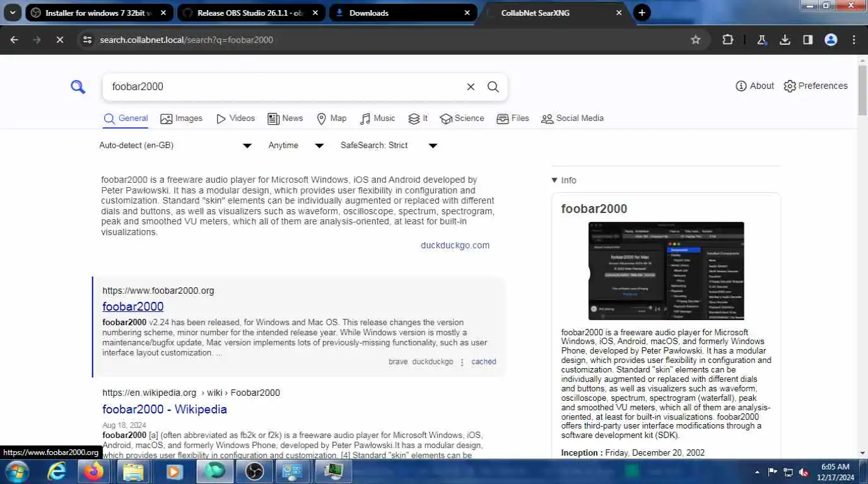Image resolution: width=868 pixels, height=484 pixels.
Task: Open a new browser tab
Action: [642, 13]
